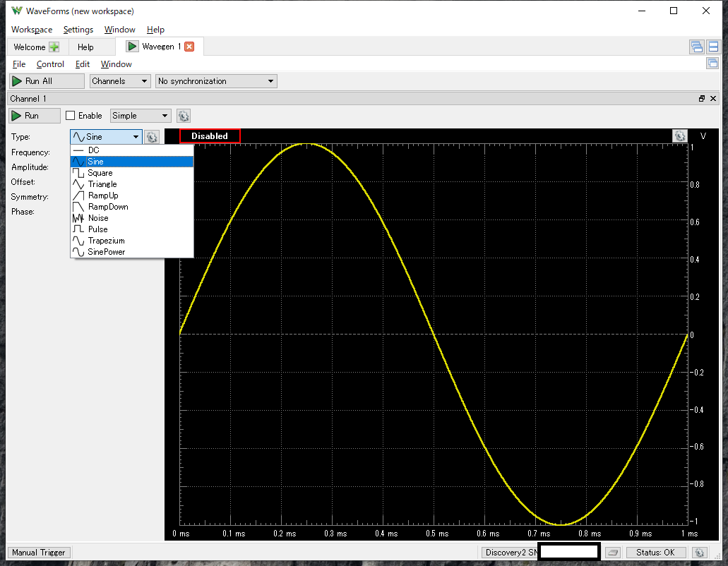
Task: Open the Simple mode dropdown
Action: tap(141, 116)
